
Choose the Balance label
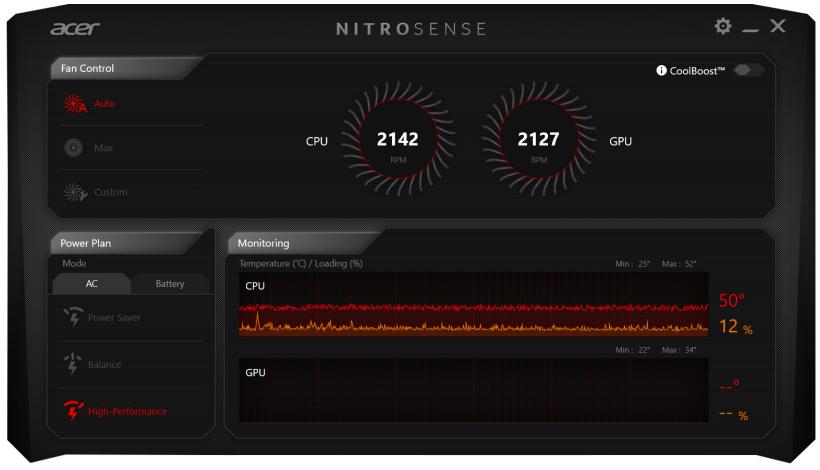pyautogui.click(x=105, y=364)
